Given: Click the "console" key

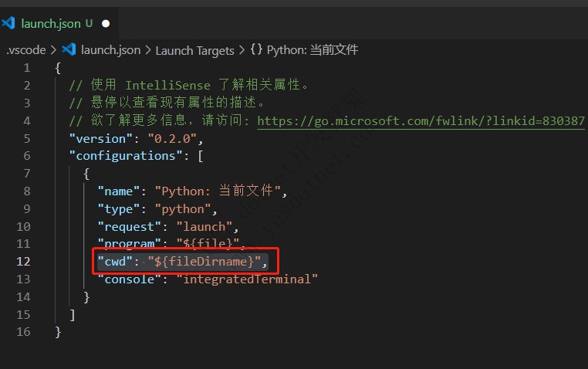Looking at the screenshot, I should (x=130, y=279).
